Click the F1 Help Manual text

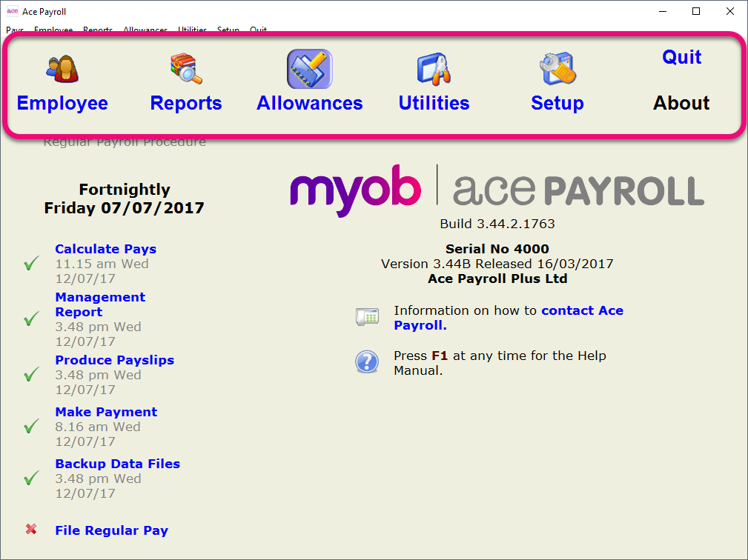500,363
